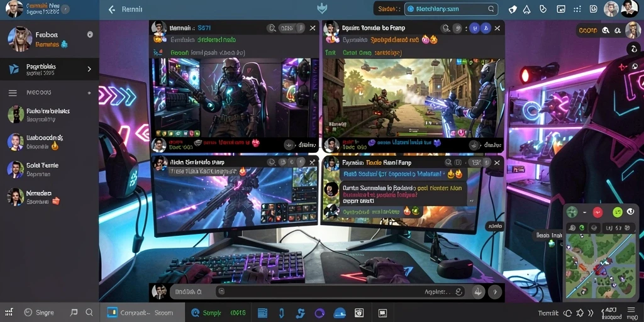644x322 pixels.
Task: Click the magnifier icon in bottom-right stream panel header
Action: pyautogui.click(x=447, y=162)
